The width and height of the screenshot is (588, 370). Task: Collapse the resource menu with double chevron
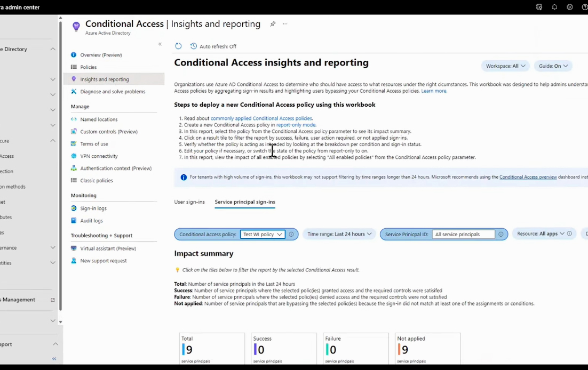160,44
